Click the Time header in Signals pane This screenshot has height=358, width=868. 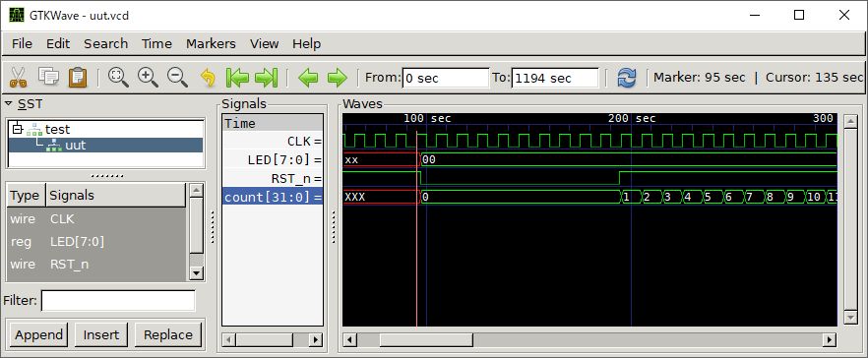coord(273,123)
